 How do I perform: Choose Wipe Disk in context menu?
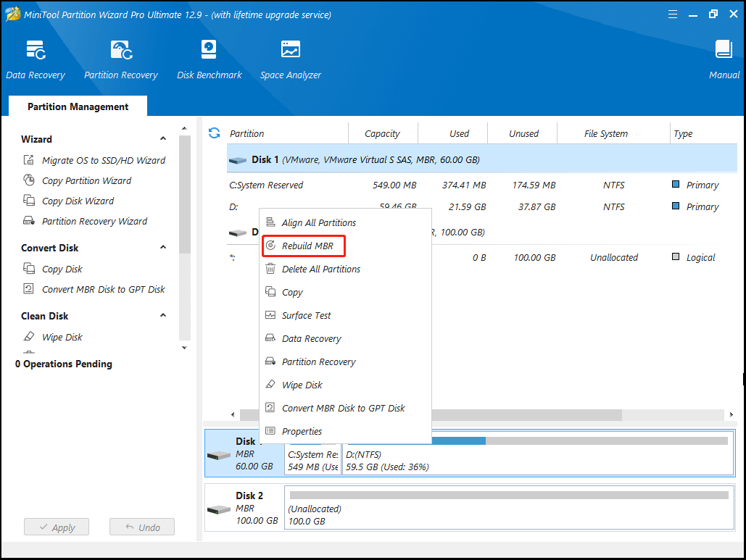coord(345,385)
